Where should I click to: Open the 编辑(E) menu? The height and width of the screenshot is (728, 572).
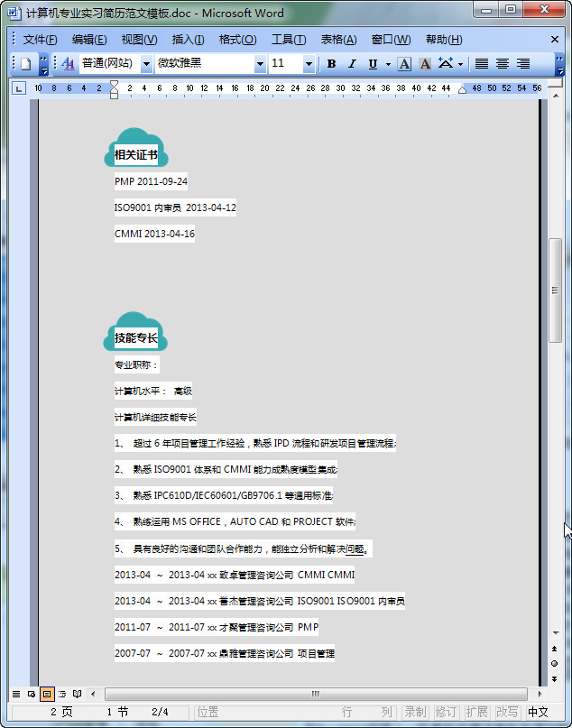click(x=89, y=40)
